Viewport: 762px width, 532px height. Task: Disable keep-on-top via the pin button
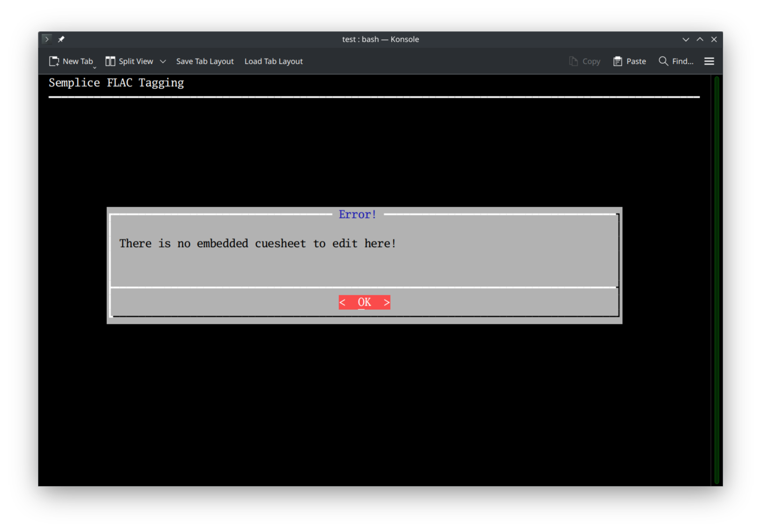[x=61, y=39]
